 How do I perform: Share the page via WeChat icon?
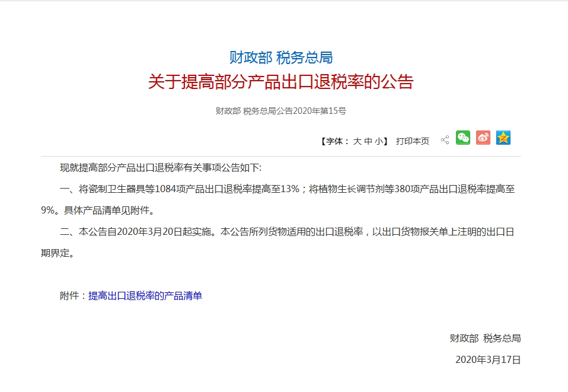462,138
